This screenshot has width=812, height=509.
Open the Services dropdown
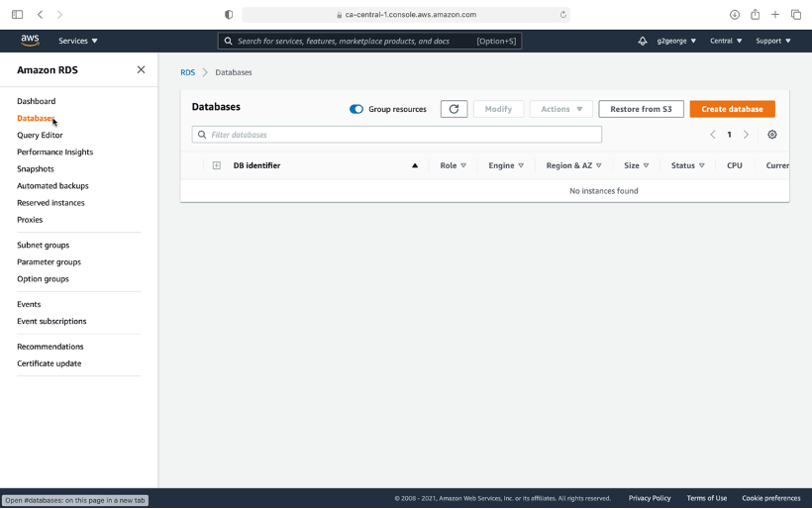[77, 41]
